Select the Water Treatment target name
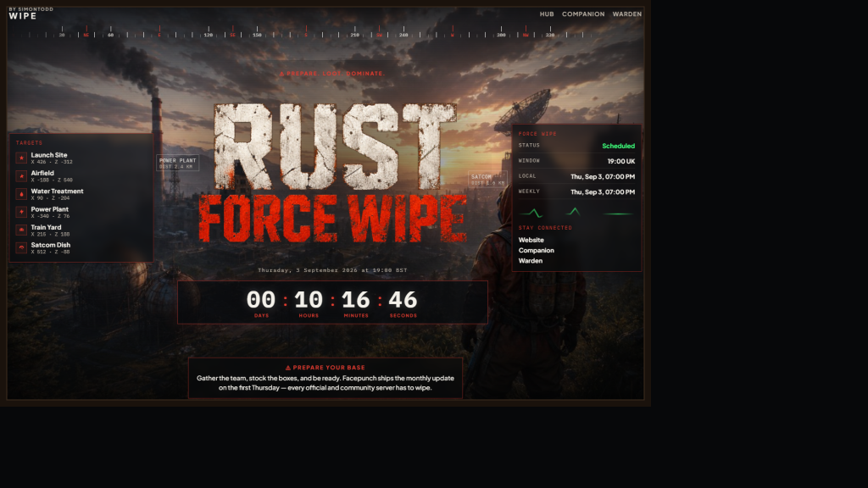The height and width of the screenshot is (488, 868). click(57, 191)
